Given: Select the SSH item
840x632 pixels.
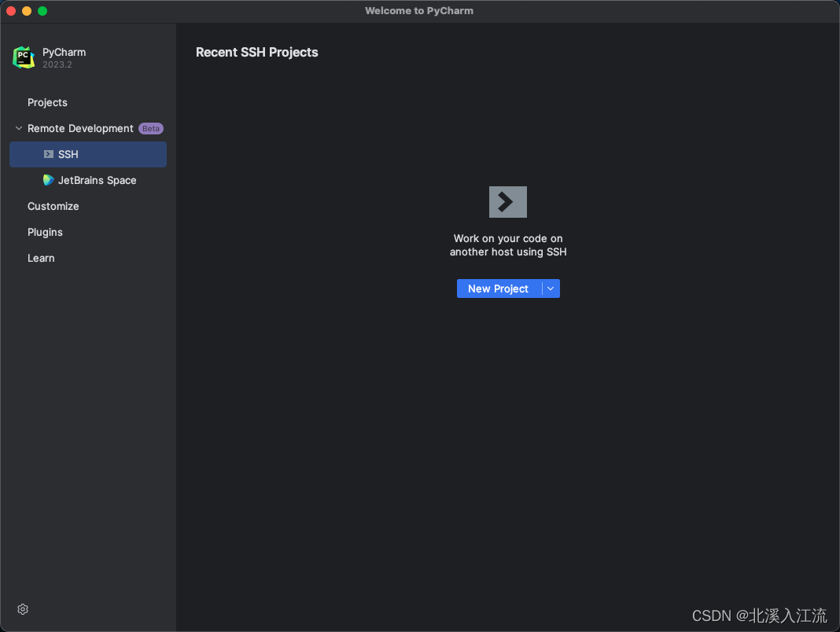Looking at the screenshot, I should [x=88, y=154].
